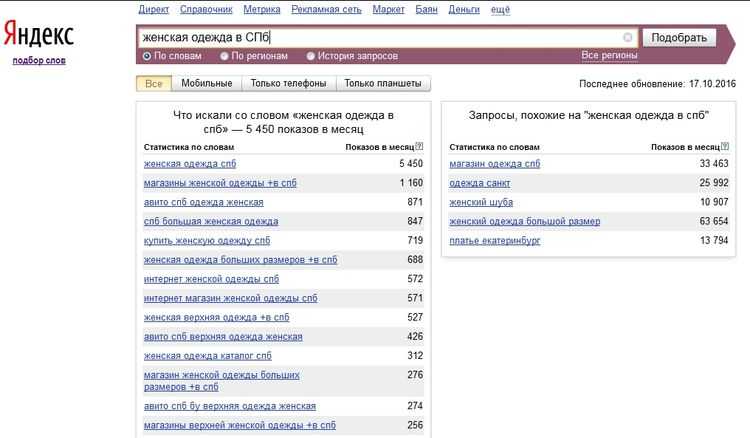Click the 33 463 impressions value

714,164
